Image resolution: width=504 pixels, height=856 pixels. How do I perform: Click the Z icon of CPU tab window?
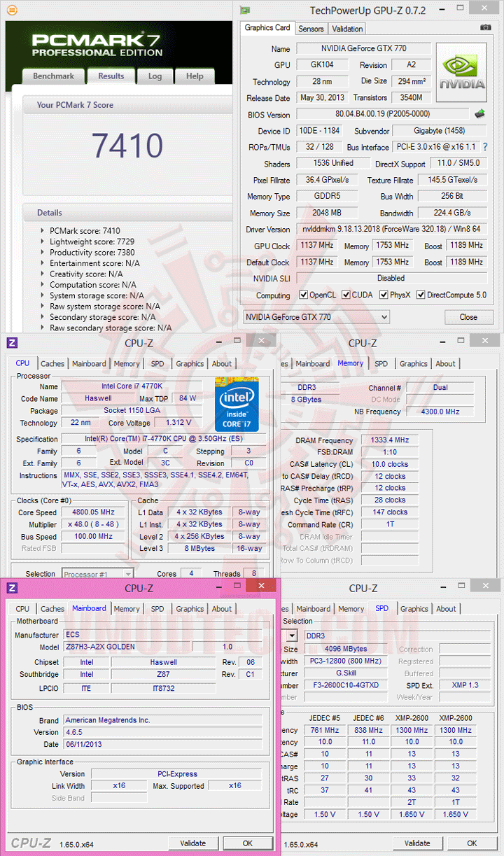coord(12,342)
